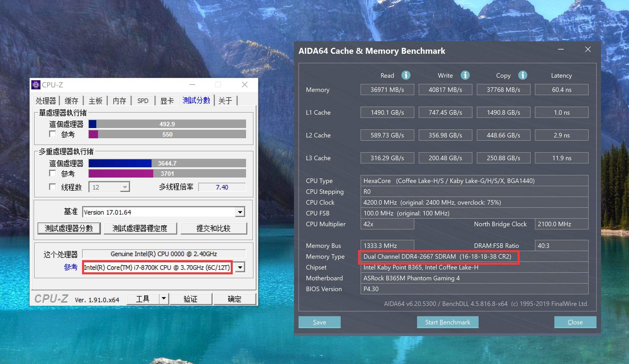Switch to the 内存 tab

119,101
